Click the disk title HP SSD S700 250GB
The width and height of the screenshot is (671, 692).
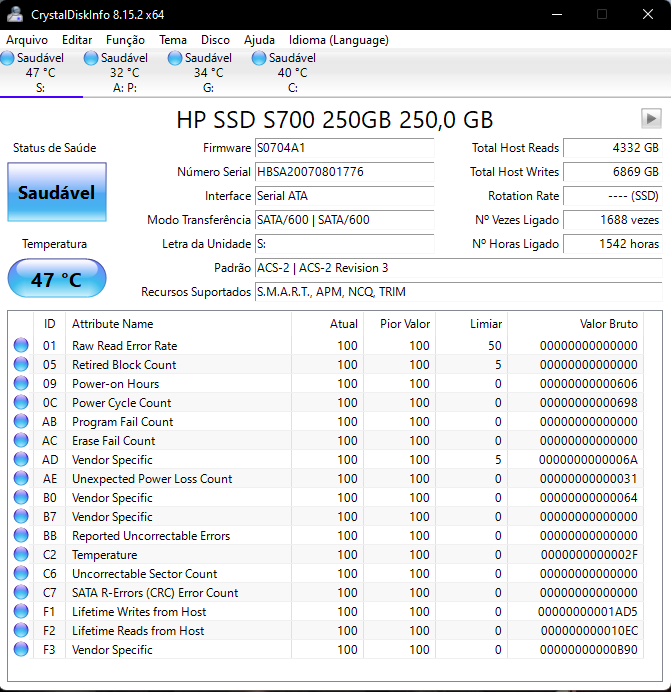335,120
